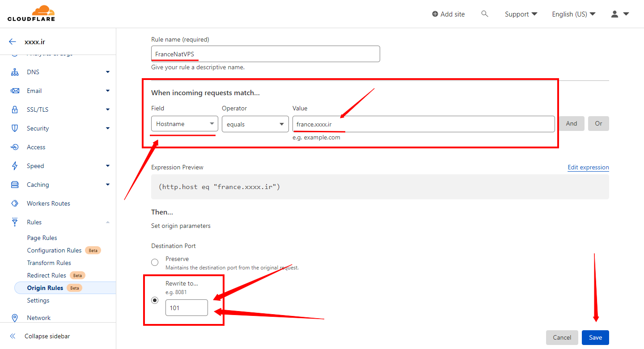Click the And condition button
The image size is (644, 349).
[572, 123]
